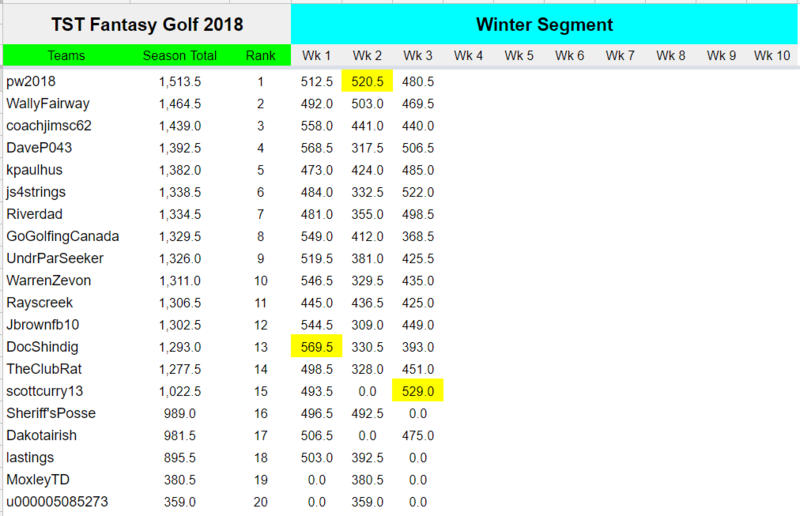The height and width of the screenshot is (516, 800).
Task: Click the u000005085273 team name cell
Action: point(58,500)
